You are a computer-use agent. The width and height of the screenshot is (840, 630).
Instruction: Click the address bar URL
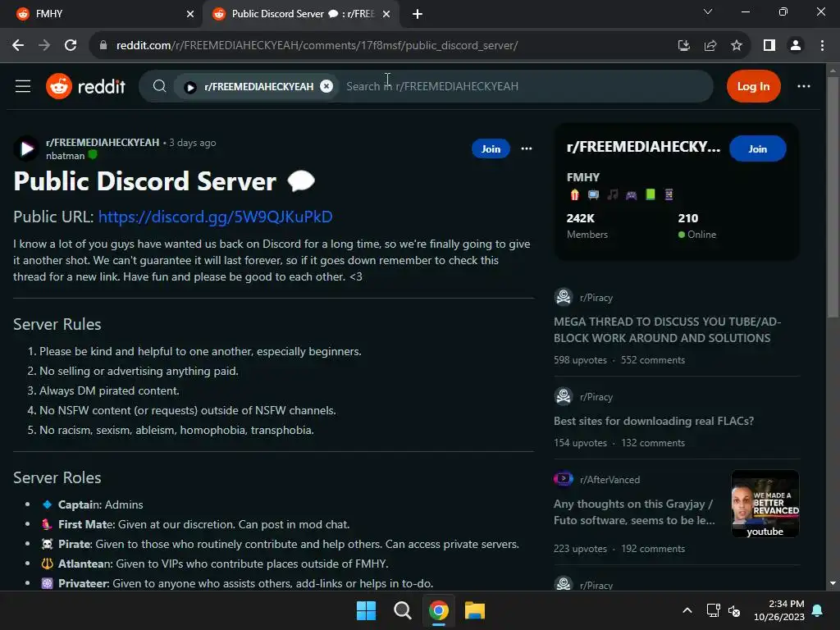(317, 46)
